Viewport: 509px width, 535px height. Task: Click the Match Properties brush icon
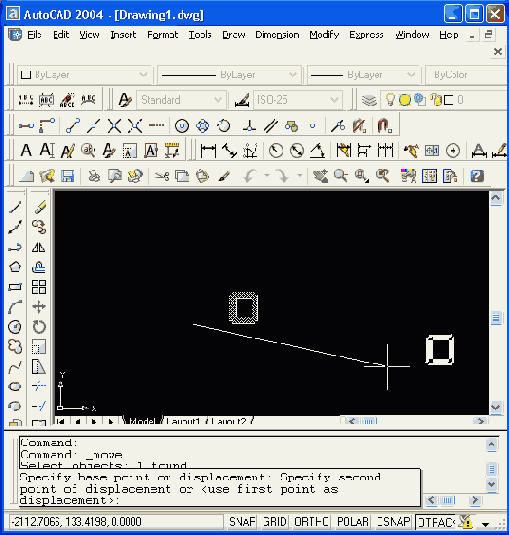tap(224, 176)
